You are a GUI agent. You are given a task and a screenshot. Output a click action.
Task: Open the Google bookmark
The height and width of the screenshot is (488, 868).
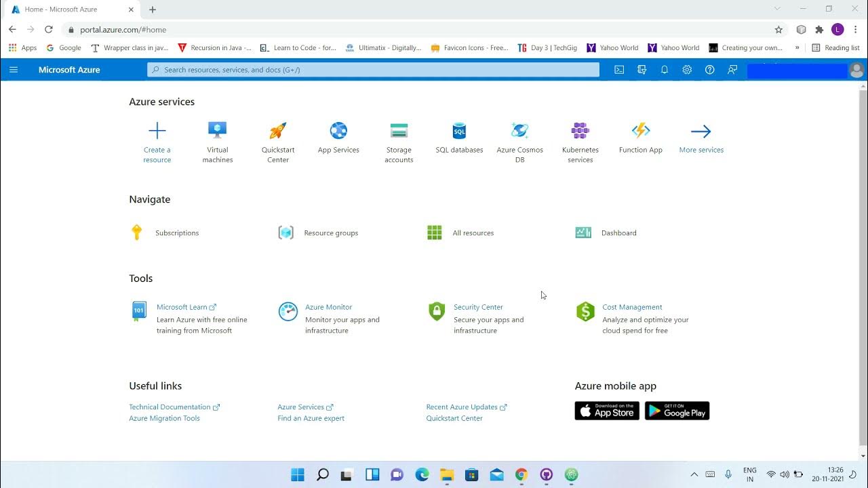pyautogui.click(x=64, y=48)
